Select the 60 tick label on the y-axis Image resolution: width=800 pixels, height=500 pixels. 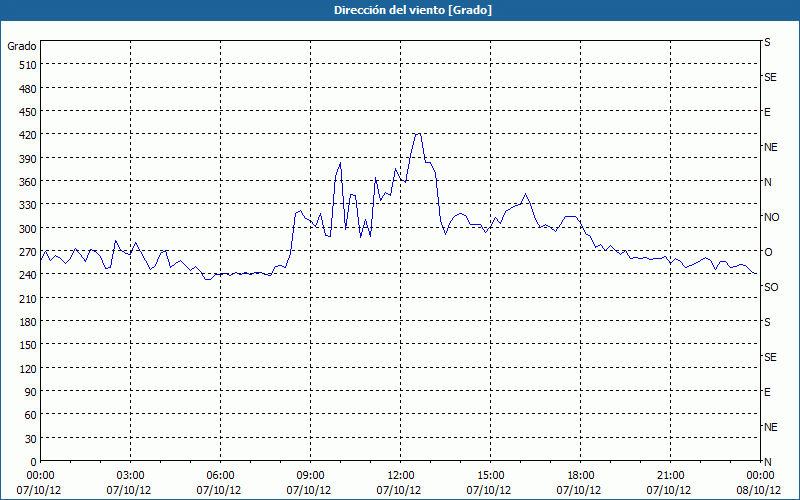click(31, 415)
